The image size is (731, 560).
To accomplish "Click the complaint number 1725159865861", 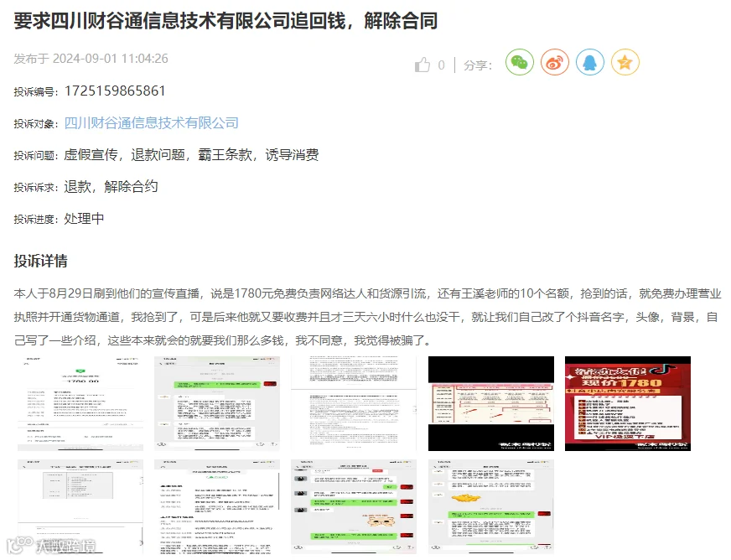I will point(115,91).
